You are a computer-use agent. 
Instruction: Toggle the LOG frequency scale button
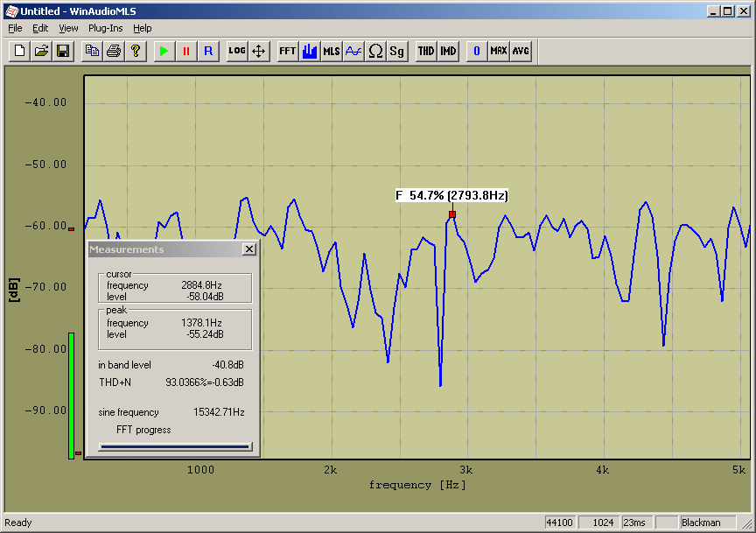237,51
